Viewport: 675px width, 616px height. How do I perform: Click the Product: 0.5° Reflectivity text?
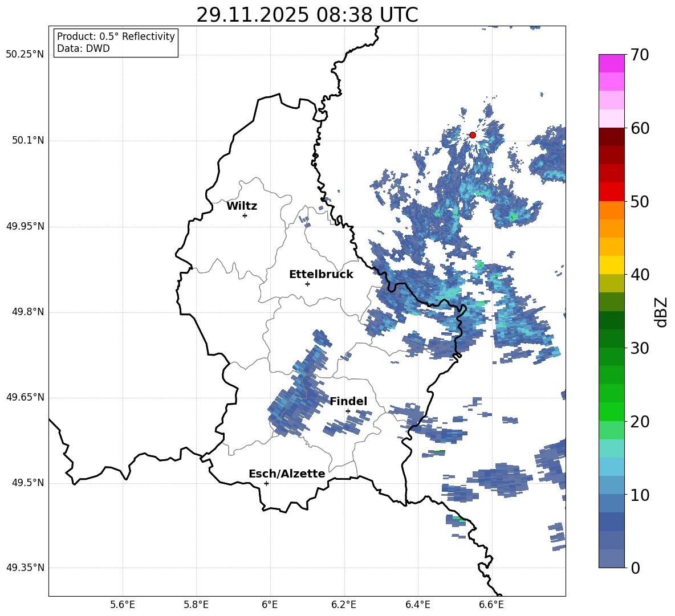[116, 36]
